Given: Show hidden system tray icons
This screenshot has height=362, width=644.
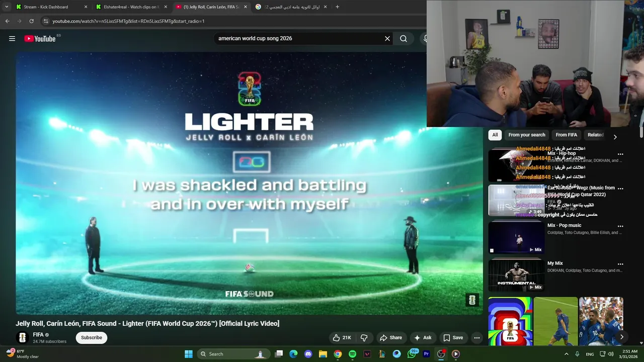Looking at the screenshot, I should [567, 354].
